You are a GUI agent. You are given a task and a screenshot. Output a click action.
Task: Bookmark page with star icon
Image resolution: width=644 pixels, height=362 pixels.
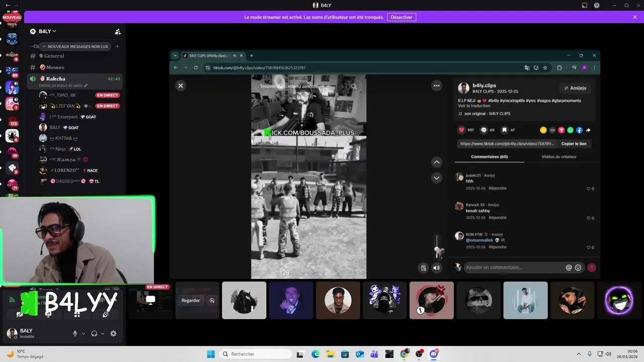click(545, 68)
